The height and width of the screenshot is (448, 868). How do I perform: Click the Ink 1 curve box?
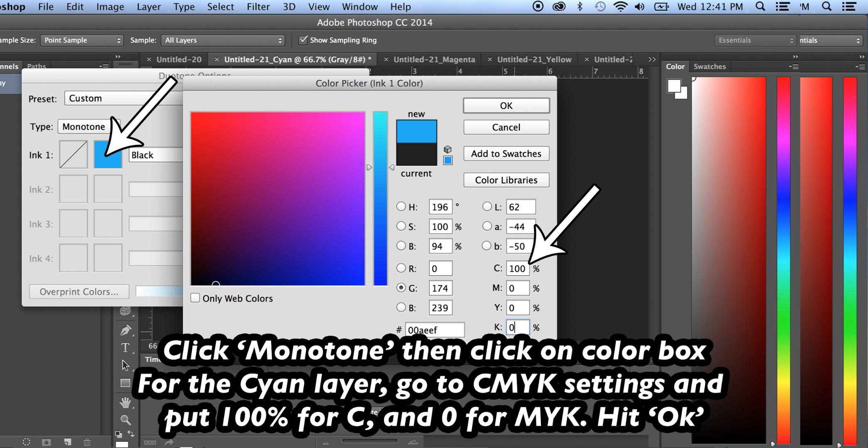coord(73,155)
